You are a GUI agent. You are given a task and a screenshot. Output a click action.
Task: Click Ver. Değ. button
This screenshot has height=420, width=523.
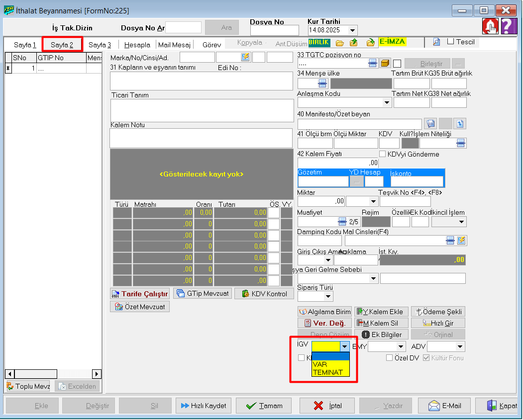[324, 323]
